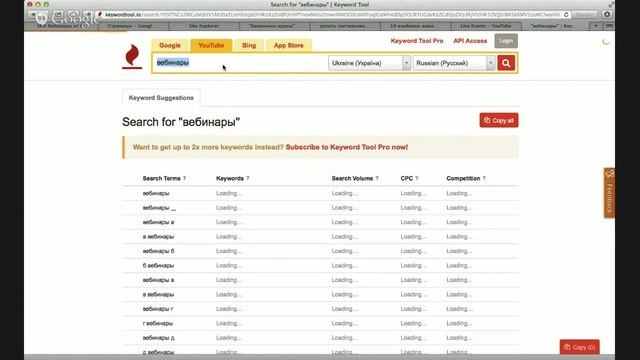Image resolution: width=640 pixels, height=360 pixels.
Task: Open the Russian language dropdown
Action: [x=453, y=63]
